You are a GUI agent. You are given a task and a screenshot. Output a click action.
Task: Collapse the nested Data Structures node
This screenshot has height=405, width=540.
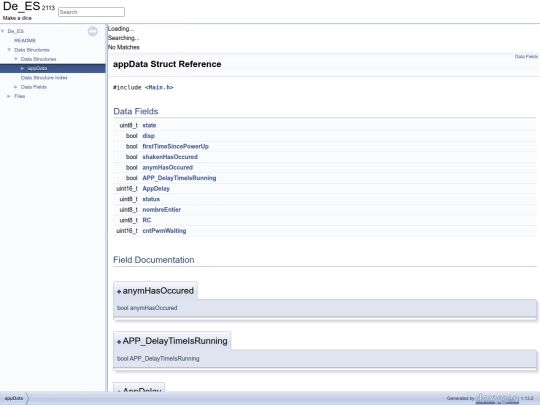click(x=16, y=59)
